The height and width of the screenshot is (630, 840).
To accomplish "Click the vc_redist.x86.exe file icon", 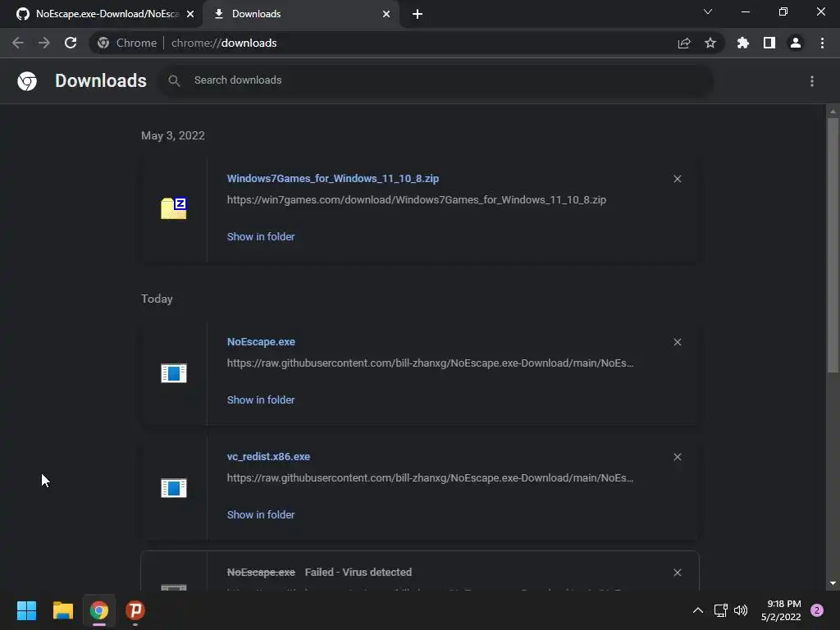I will coord(174,488).
